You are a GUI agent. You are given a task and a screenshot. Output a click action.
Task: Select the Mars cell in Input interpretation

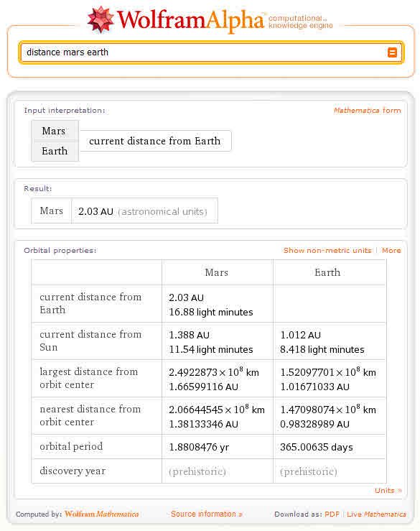tap(55, 131)
